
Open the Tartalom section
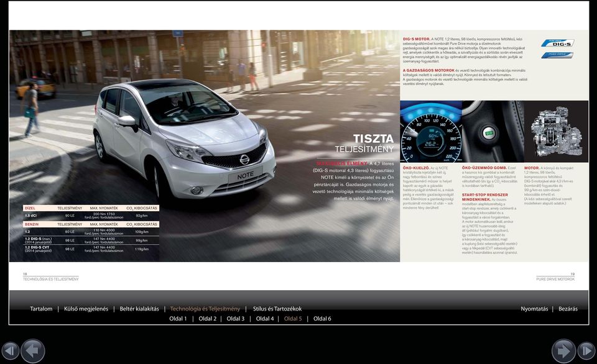pos(41,309)
